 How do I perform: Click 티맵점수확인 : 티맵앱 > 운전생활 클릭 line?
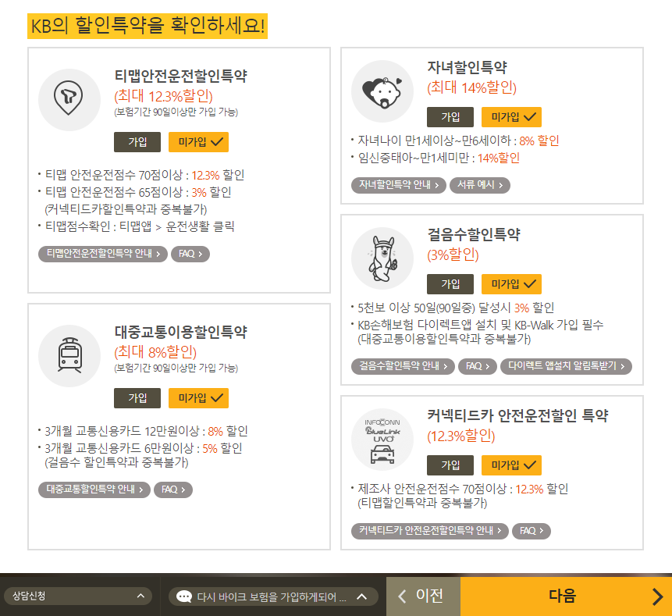(140, 226)
